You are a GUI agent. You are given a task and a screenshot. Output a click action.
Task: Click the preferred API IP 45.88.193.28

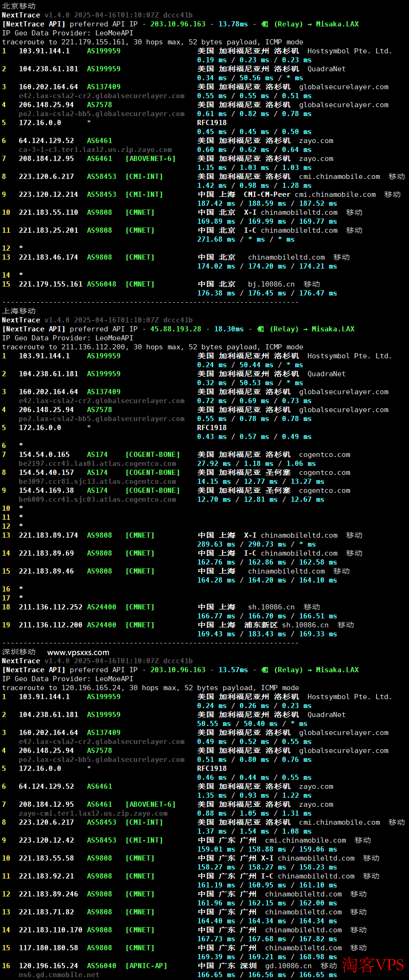pyautogui.click(x=175, y=329)
